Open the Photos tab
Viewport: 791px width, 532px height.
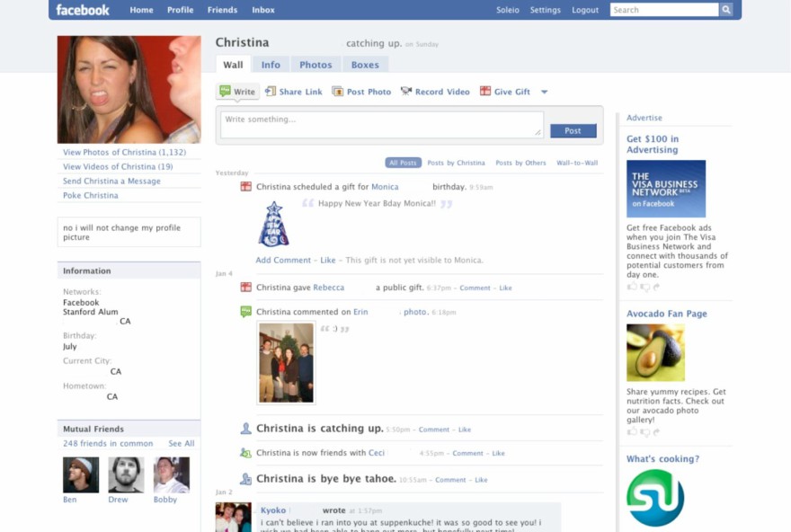point(316,65)
